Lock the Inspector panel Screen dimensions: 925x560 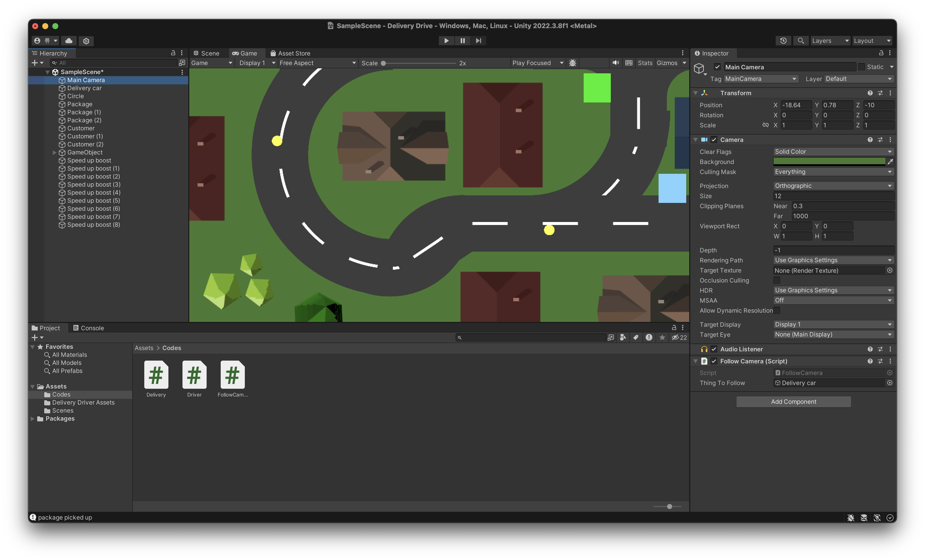click(x=881, y=53)
